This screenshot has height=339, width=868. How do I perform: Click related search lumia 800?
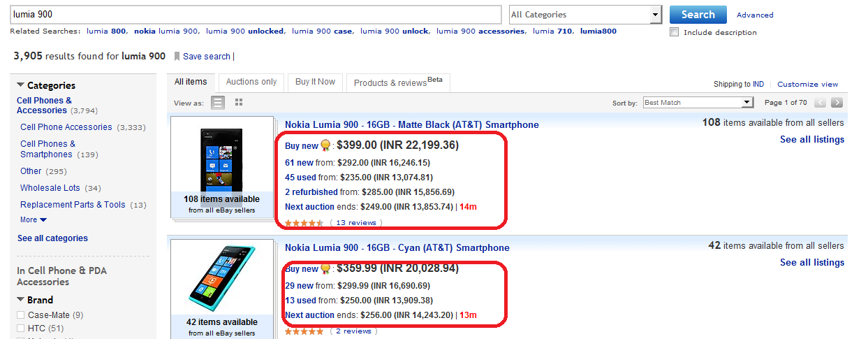click(x=106, y=31)
